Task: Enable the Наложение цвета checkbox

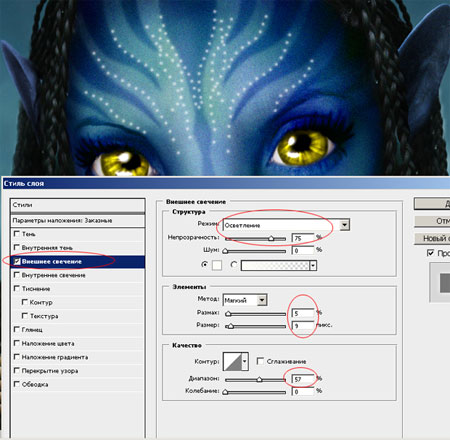Action: tap(16, 343)
